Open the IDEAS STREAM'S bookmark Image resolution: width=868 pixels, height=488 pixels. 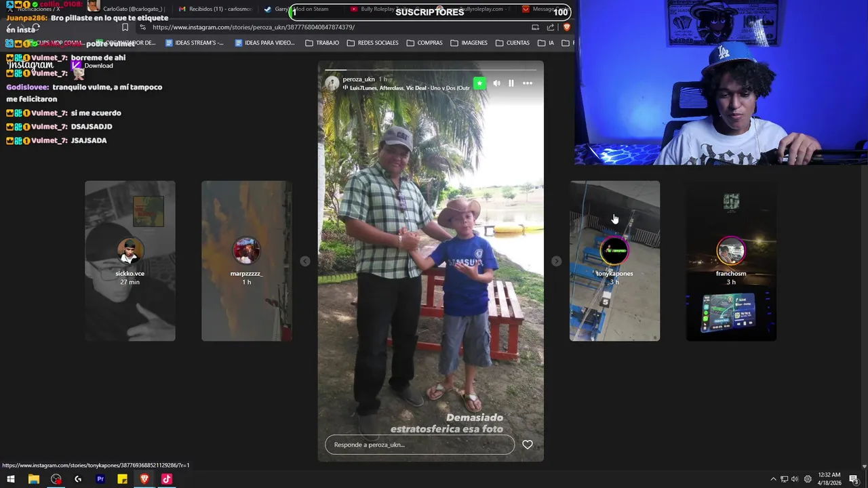(x=194, y=43)
